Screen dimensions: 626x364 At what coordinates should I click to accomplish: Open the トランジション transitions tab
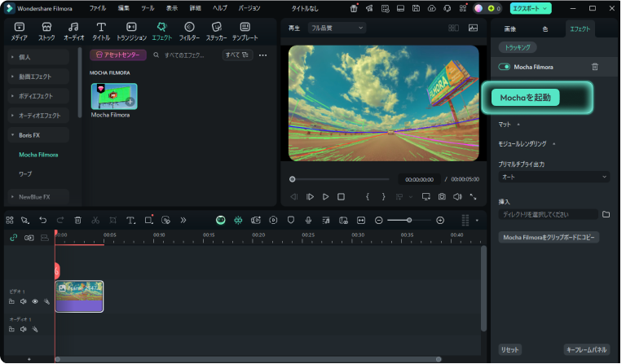point(131,32)
